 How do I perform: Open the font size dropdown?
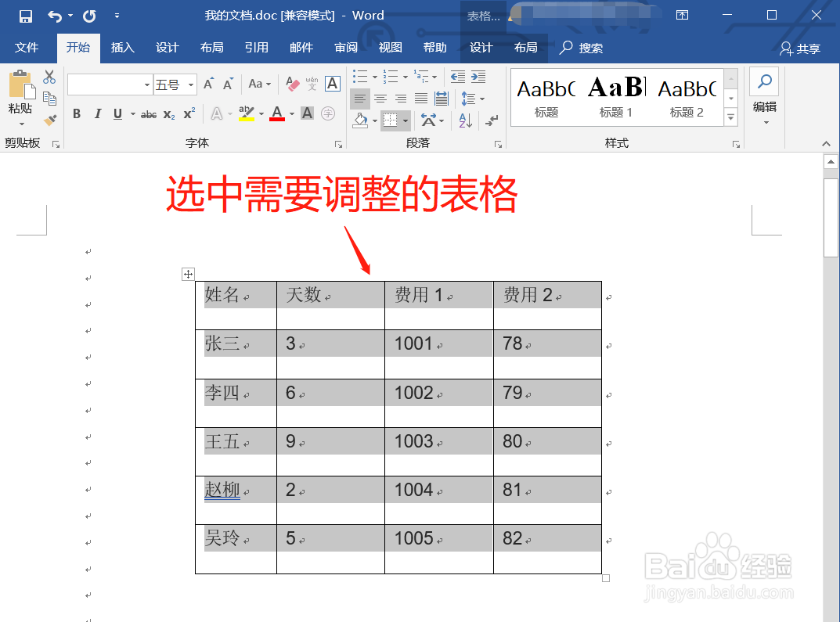pos(191,84)
